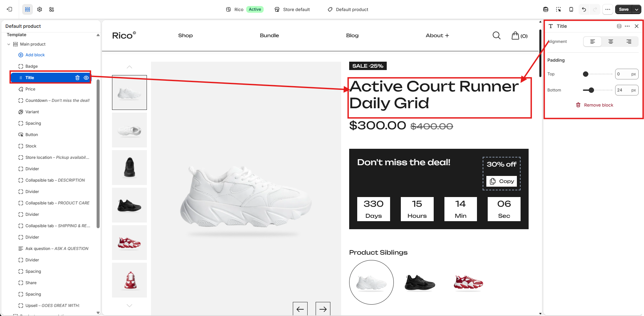Click the thumbnail gallery up chevron
This screenshot has width=644, height=316.
tap(129, 67)
